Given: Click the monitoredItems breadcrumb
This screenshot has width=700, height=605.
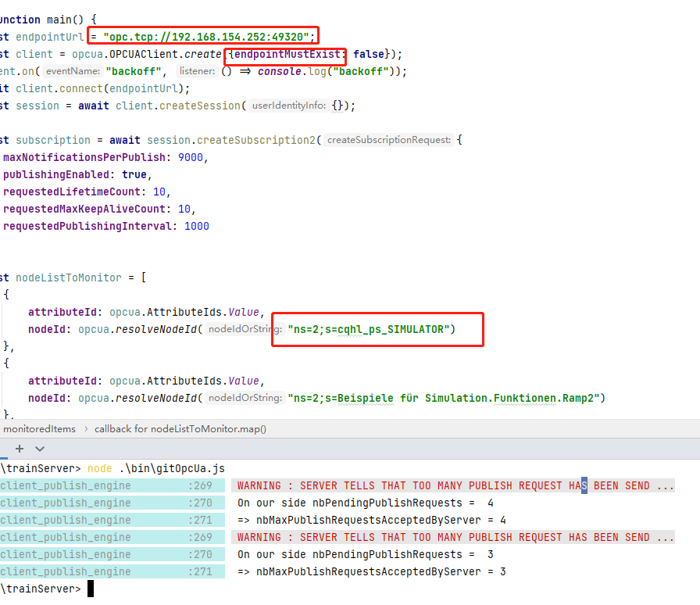Looking at the screenshot, I should [40, 428].
